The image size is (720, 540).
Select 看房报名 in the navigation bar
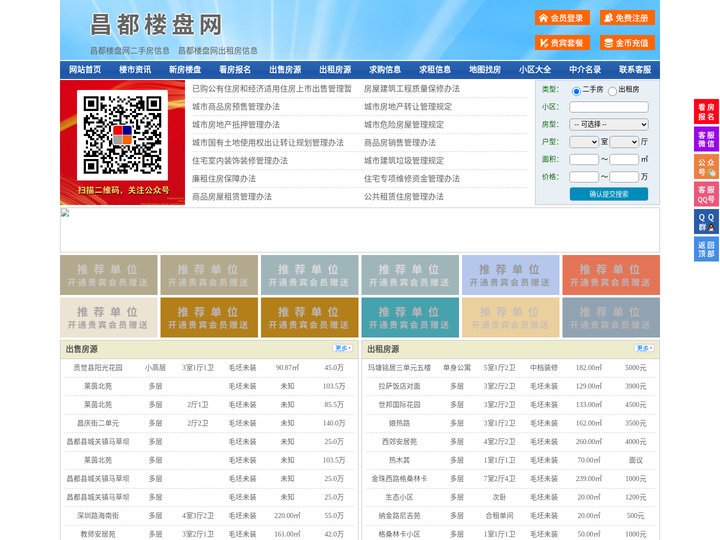[x=235, y=70]
